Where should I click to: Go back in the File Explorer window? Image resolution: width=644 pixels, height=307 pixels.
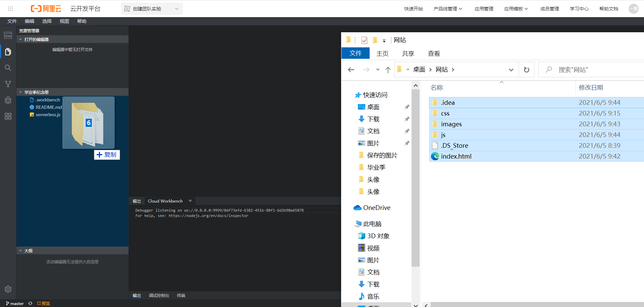pyautogui.click(x=351, y=70)
